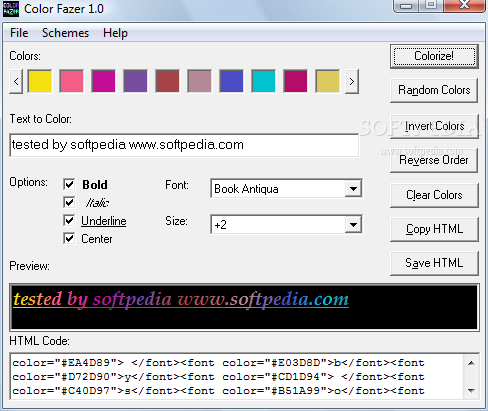Click the mustard gold color swatch

coord(327,81)
